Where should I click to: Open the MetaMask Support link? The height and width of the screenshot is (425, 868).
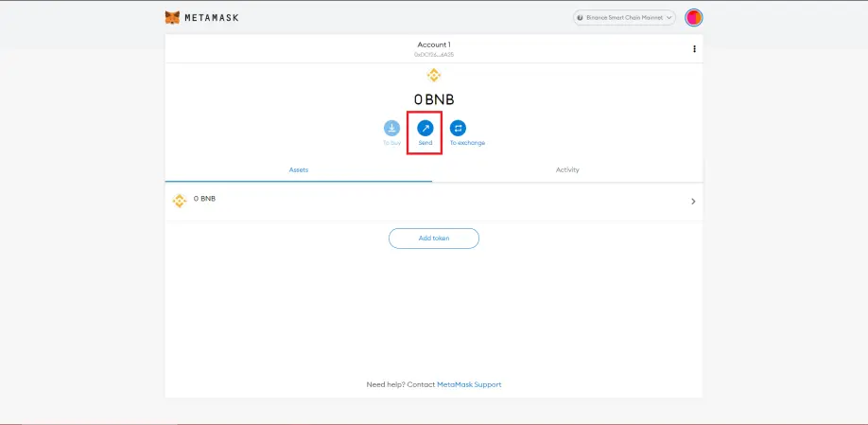469,384
